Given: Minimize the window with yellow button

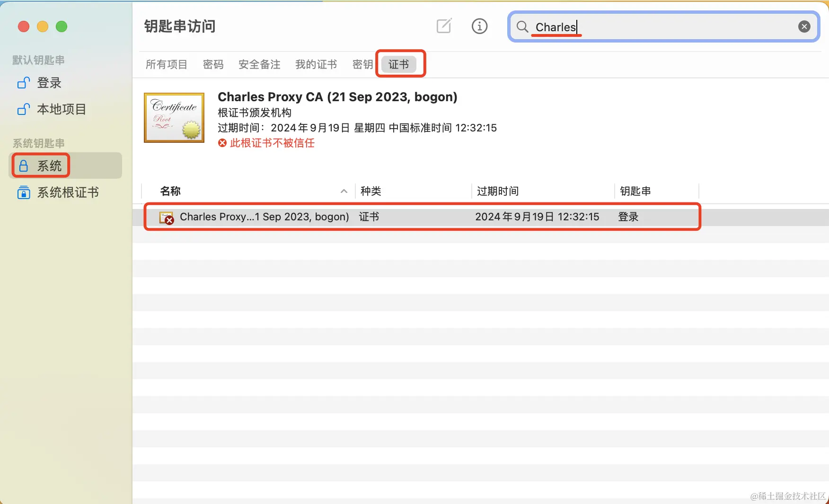Looking at the screenshot, I should pyautogui.click(x=43, y=26).
